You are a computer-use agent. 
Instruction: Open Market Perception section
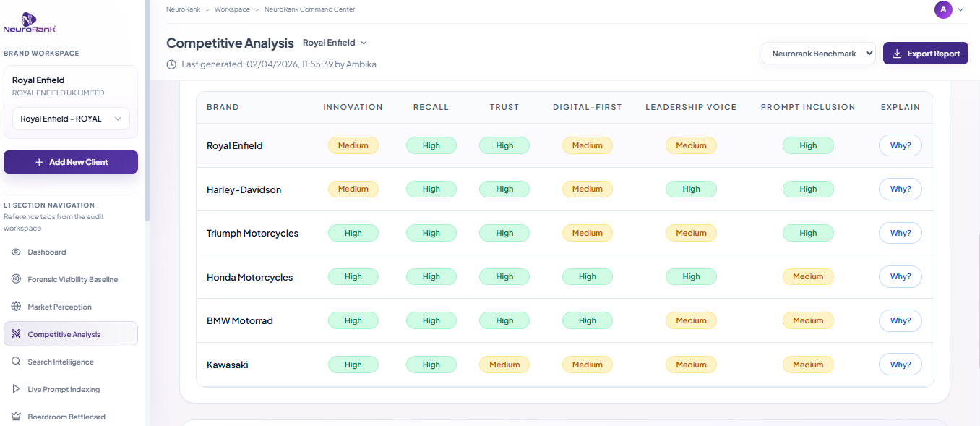(x=71, y=307)
